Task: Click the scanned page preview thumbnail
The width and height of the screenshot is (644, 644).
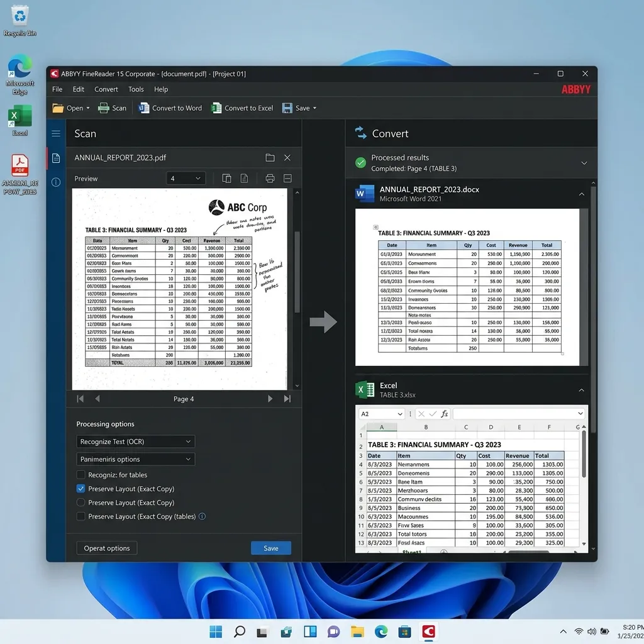Action: 179,289
